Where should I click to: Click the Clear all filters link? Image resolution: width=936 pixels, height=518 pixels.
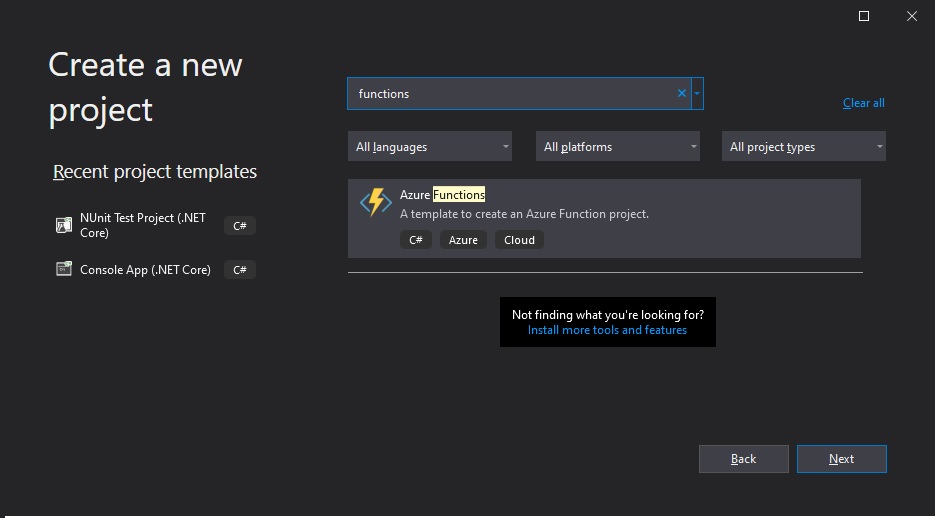point(864,103)
